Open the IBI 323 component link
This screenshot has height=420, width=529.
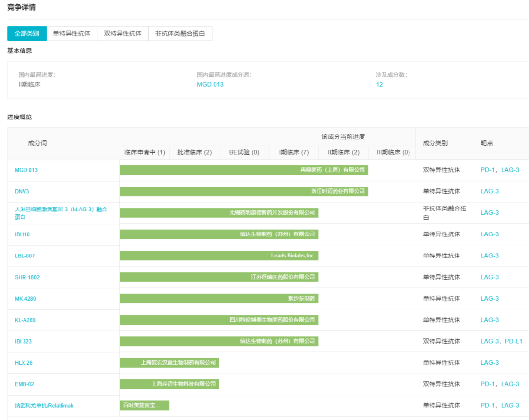pos(24,342)
